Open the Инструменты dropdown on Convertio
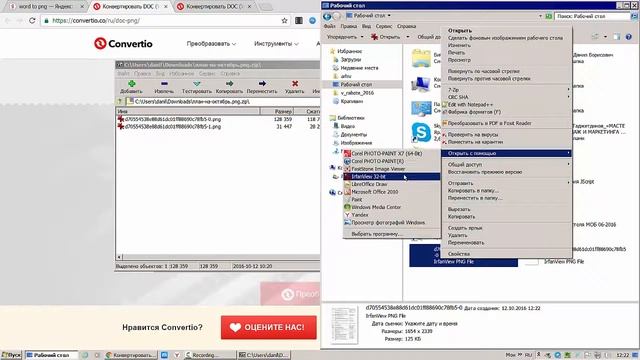The height and width of the screenshot is (360, 640). 276,43
